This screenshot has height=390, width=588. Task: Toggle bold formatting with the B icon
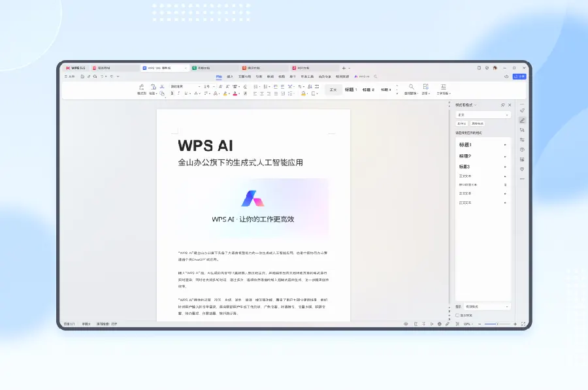point(172,93)
